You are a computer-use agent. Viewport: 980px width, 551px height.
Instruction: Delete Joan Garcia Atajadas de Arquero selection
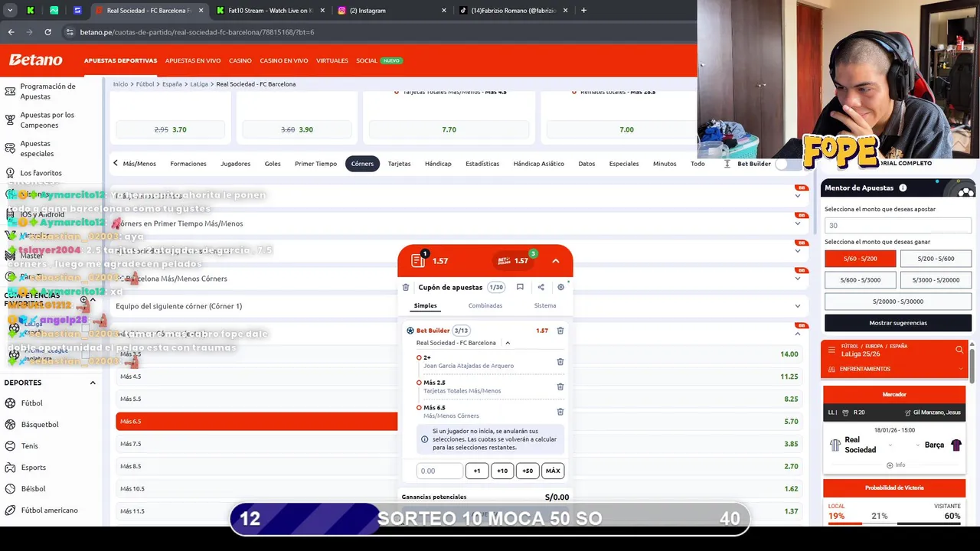(x=560, y=362)
